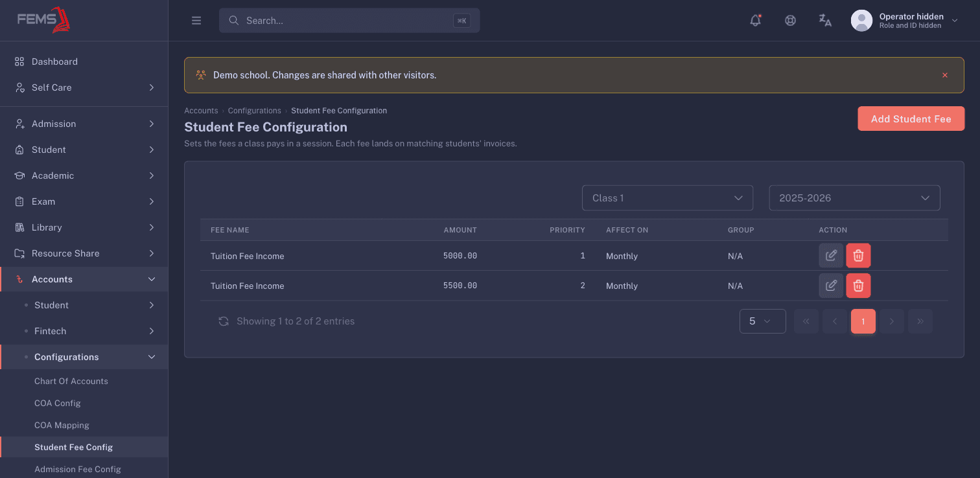Toggle the hamburger sidebar menu
Screen dimensions: 980x478
(x=196, y=21)
